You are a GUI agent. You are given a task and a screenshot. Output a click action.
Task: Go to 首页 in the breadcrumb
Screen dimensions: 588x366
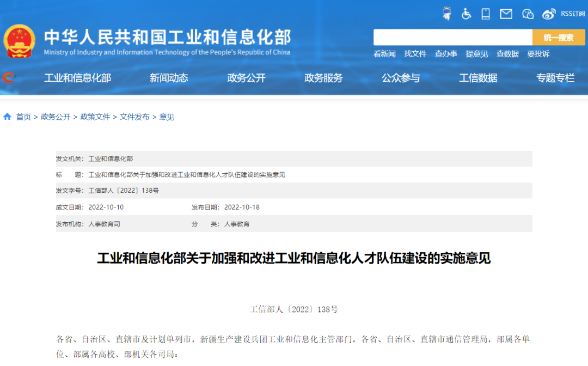coord(23,117)
